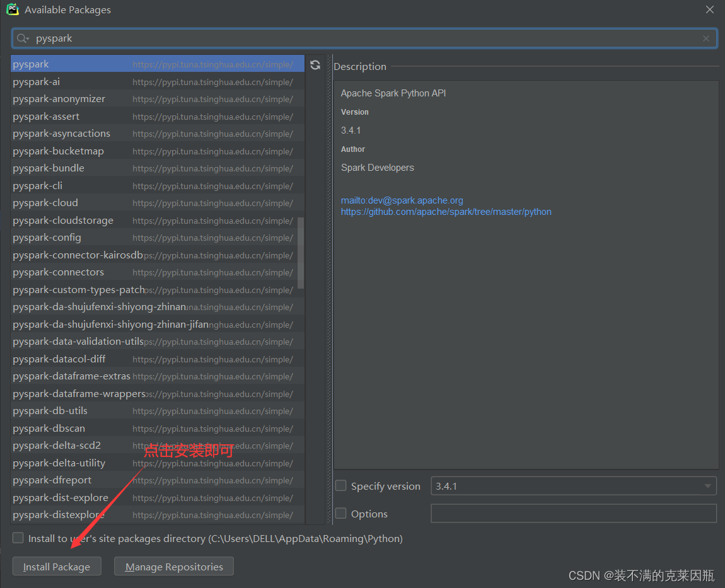The width and height of the screenshot is (725, 588).
Task: Click the Install Package button
Action: pyautogui.click(x=57, y=567)
